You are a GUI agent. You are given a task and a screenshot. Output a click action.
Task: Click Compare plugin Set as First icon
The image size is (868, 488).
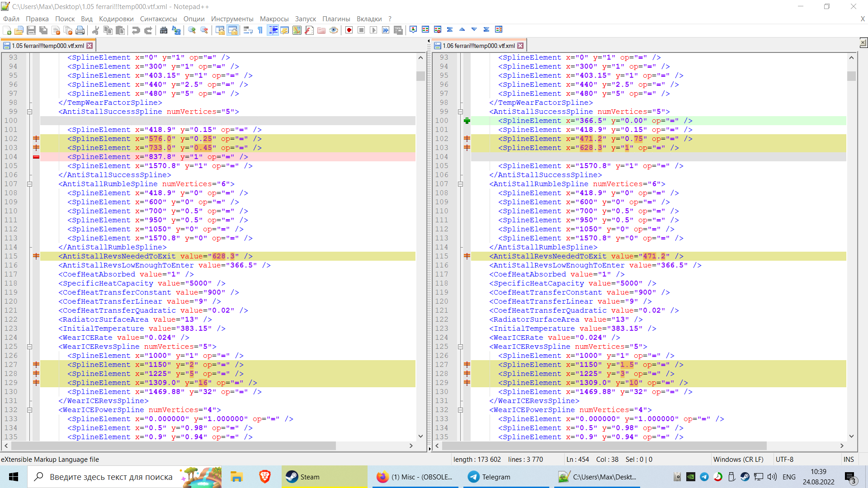(413, 29)
